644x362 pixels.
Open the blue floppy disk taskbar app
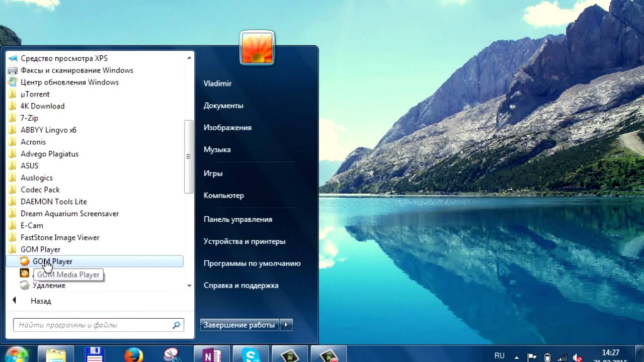pos(94,354)
